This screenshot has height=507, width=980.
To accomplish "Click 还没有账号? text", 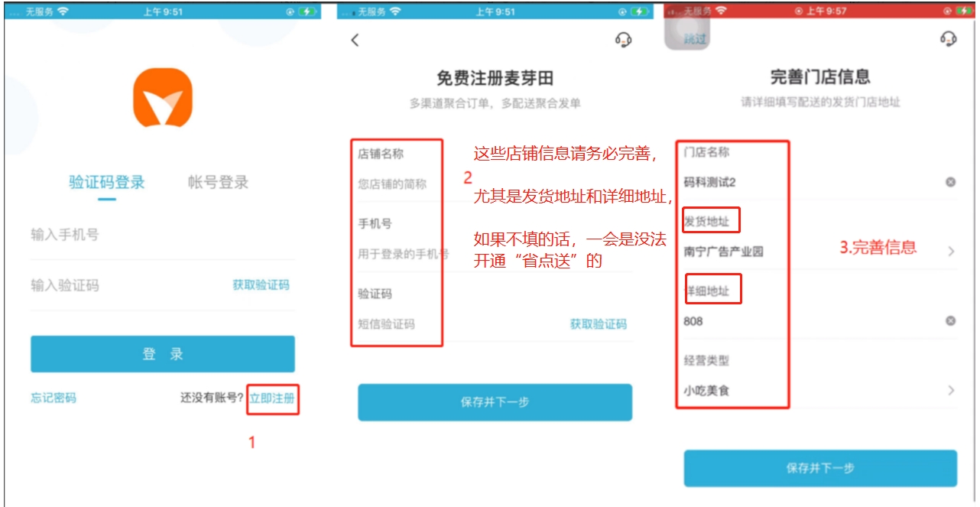I will pyautogui.click(x=212, y=398).
